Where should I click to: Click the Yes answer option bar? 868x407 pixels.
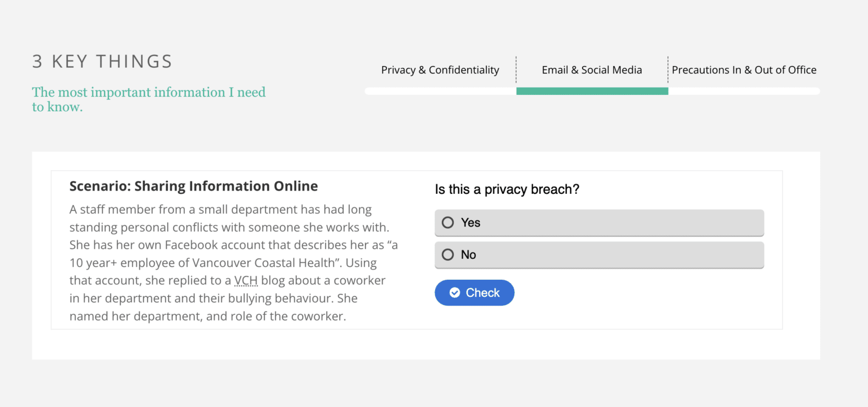pyautogui.click(x=599, y=222)
